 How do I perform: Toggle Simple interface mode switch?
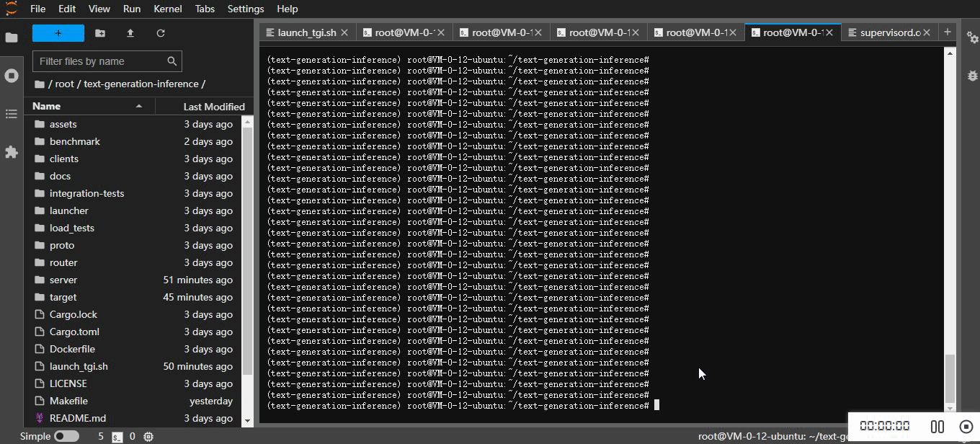coord(66,437)
